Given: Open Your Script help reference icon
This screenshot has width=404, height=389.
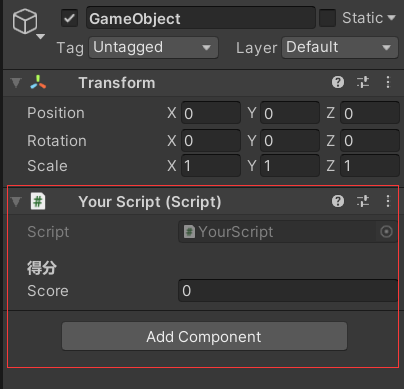Looking at the screenshot, I should [x=338, y=201].
